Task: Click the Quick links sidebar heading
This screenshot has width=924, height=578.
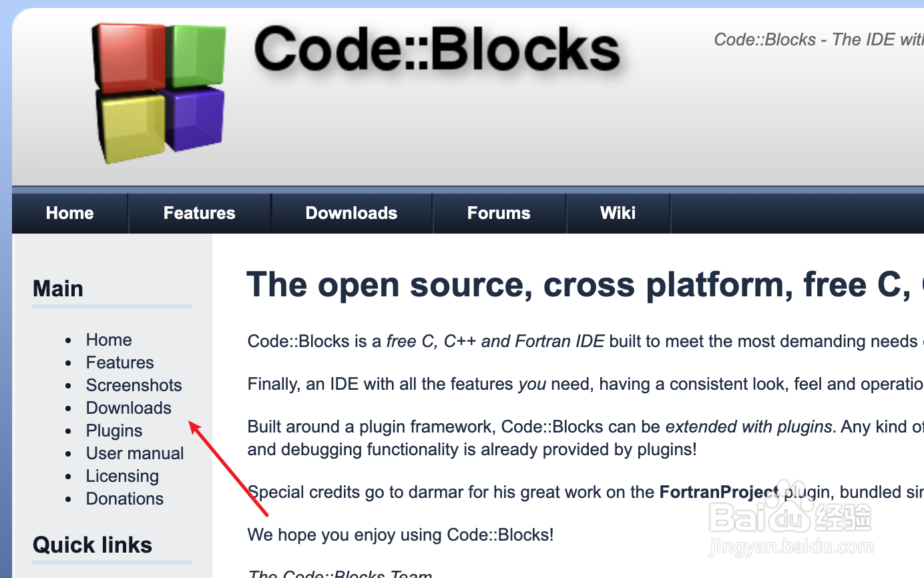Action: tap(93, 545)
